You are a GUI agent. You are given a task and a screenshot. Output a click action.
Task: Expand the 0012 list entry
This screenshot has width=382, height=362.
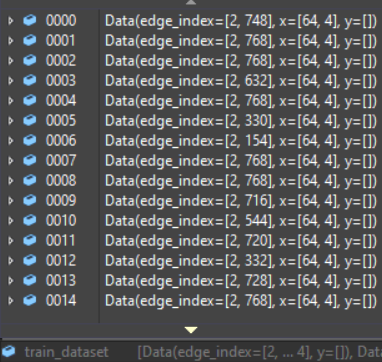[11, 261]
